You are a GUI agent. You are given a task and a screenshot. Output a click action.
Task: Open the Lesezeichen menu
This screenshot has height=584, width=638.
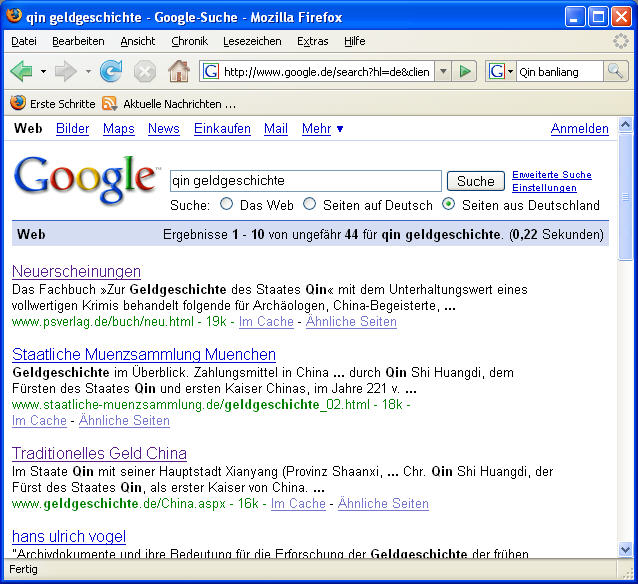[x=252, y=41]
